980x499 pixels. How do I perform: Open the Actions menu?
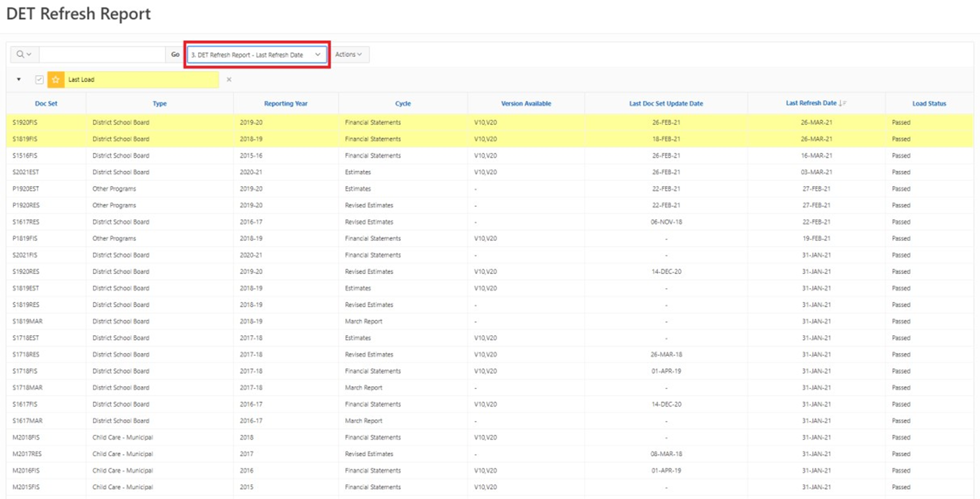pos(348,54)
